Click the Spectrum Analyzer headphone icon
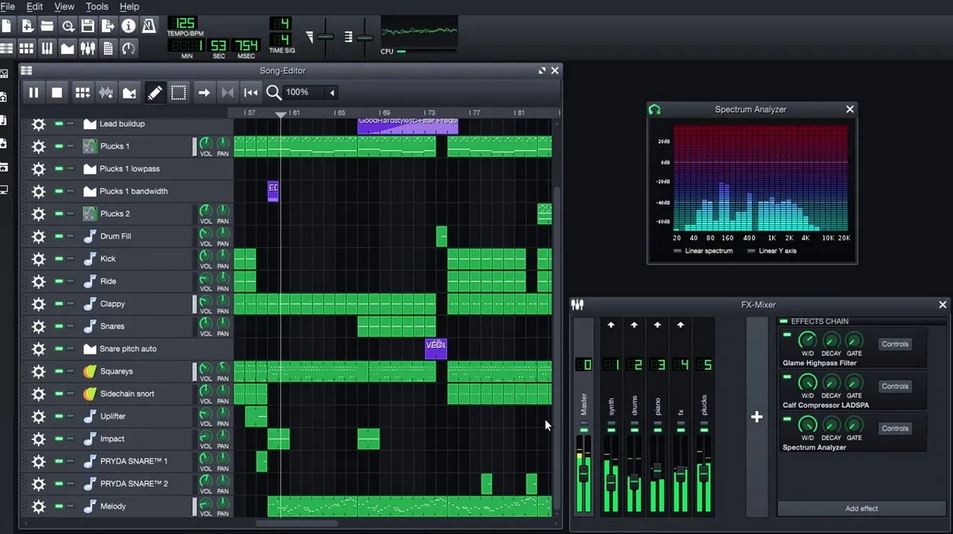 [655, 109]
